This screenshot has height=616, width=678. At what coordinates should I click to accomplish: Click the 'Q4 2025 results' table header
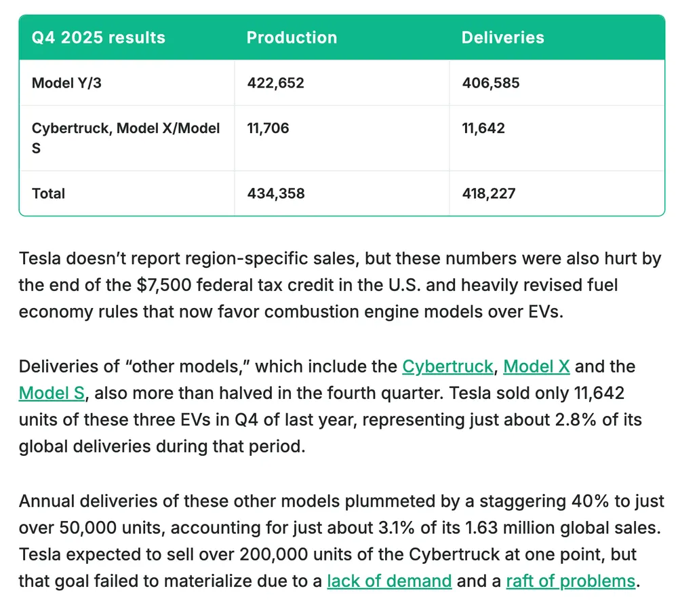tap(98, 37)
